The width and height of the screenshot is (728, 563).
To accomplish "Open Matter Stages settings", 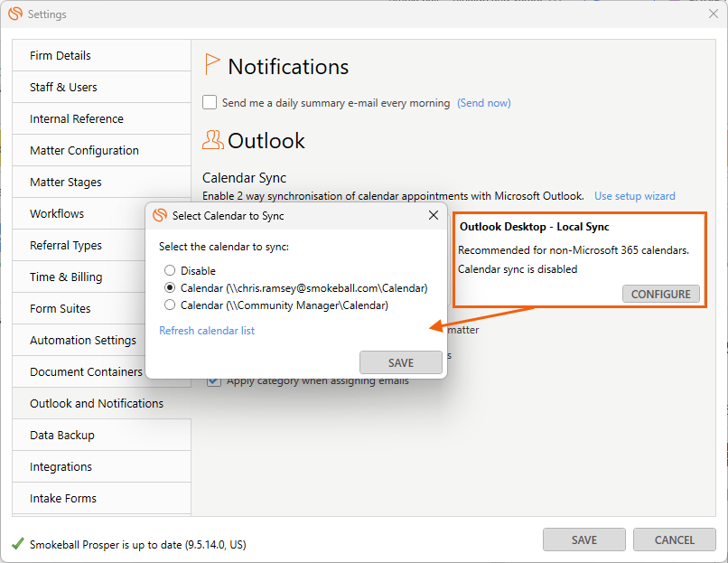I will tap(101, 182).
